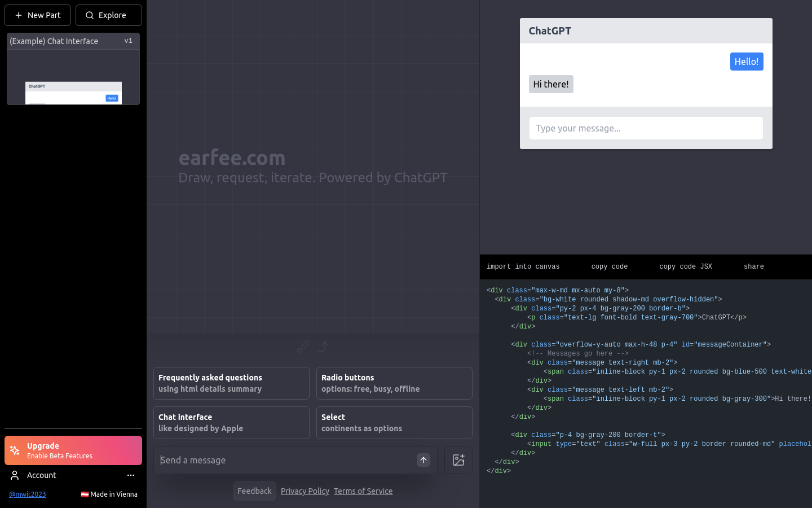This screenshot has height=508, width=812.
Task: Click copy code JSX
Action: [686, 267]
